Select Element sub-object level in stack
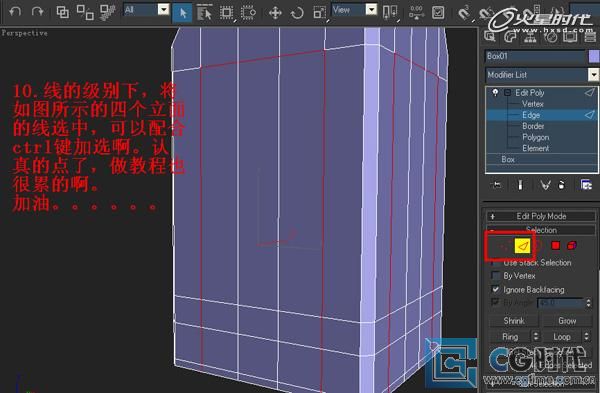 pyautogui.click(x=535, y=148)
